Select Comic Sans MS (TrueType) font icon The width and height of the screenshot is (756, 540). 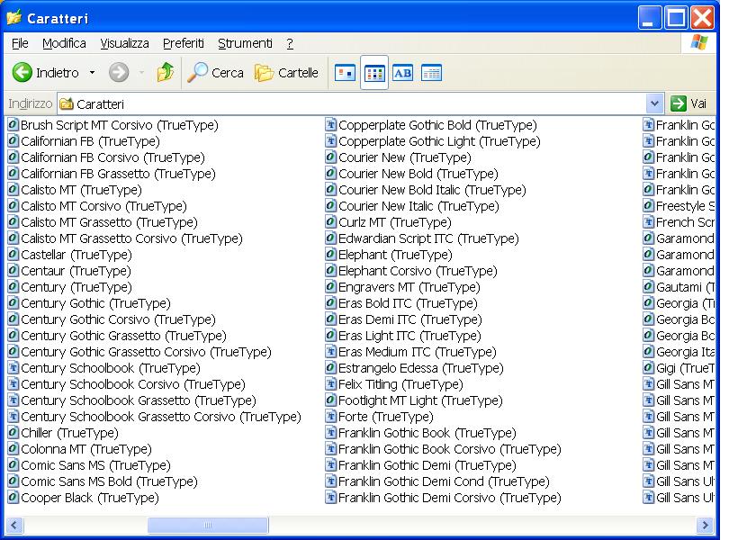pos(13,465)
